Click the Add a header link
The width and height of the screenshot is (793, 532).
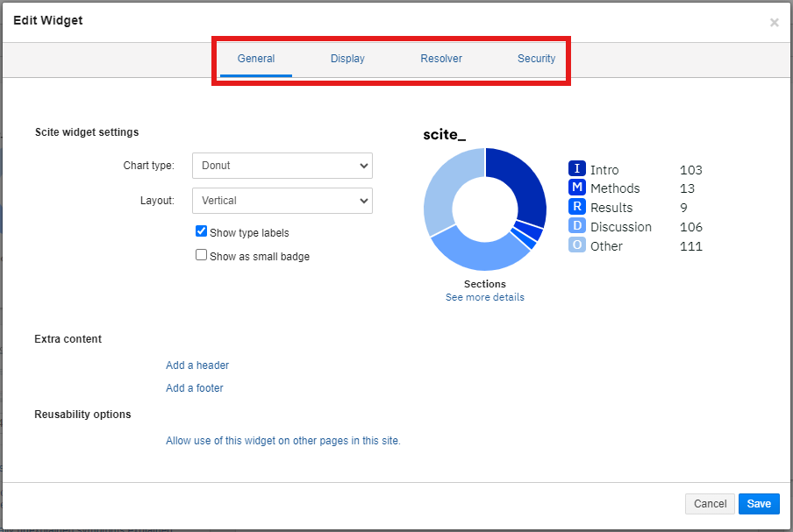197,365
